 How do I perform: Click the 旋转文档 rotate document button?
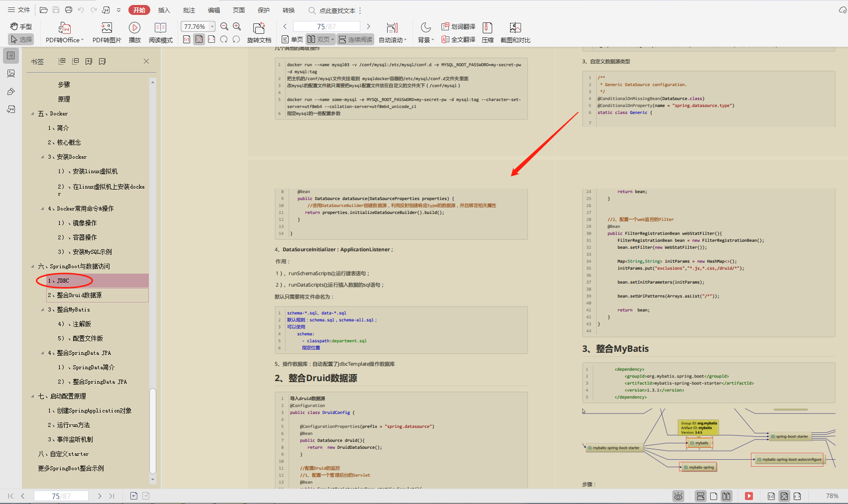pos(259,33)
